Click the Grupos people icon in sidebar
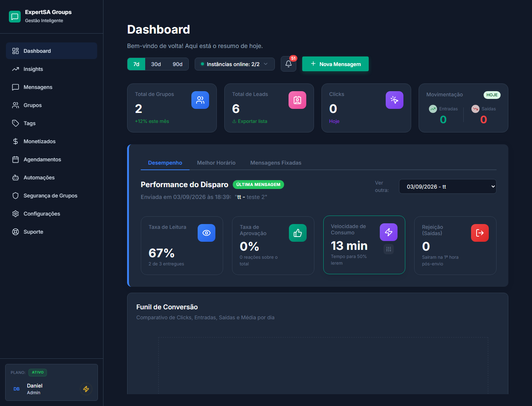 (16, 105)
